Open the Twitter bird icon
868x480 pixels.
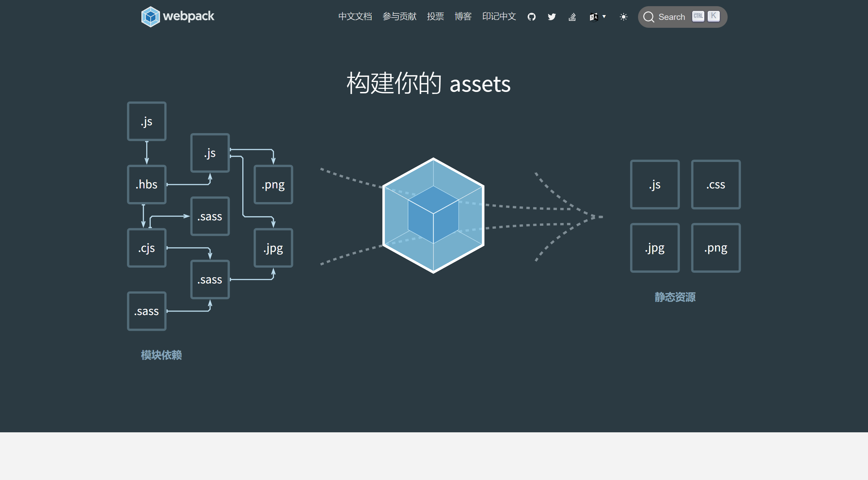click(552, 17)
